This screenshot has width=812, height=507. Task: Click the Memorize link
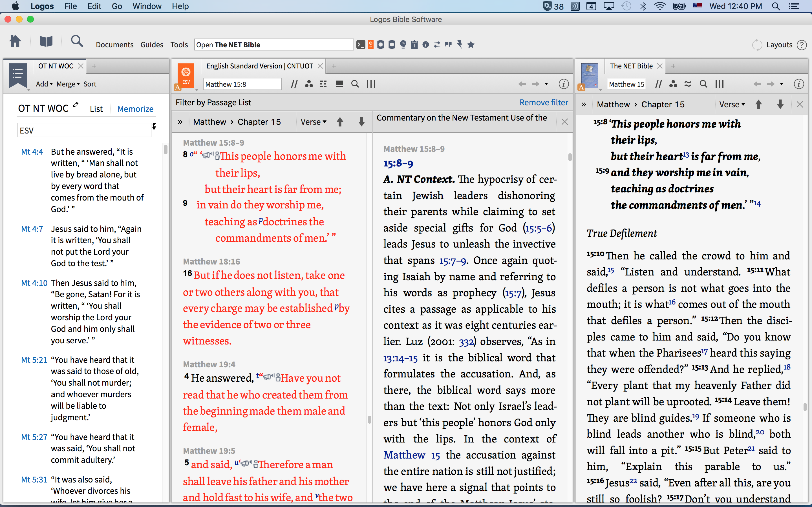pos(135,109)
